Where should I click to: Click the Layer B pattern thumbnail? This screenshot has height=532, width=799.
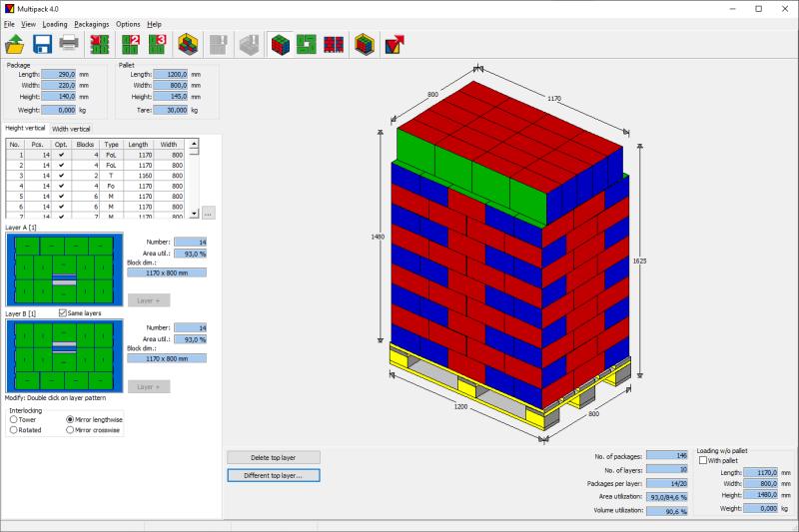tap(64, 356)
